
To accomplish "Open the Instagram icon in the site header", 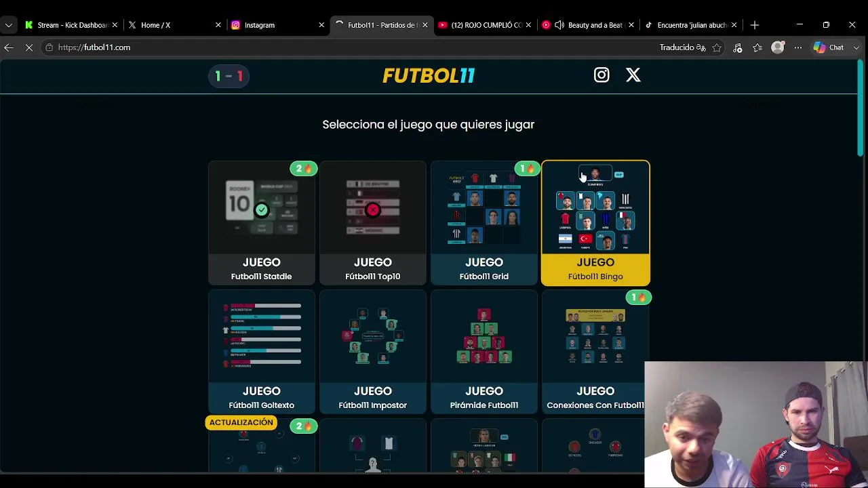I will 601,75.
